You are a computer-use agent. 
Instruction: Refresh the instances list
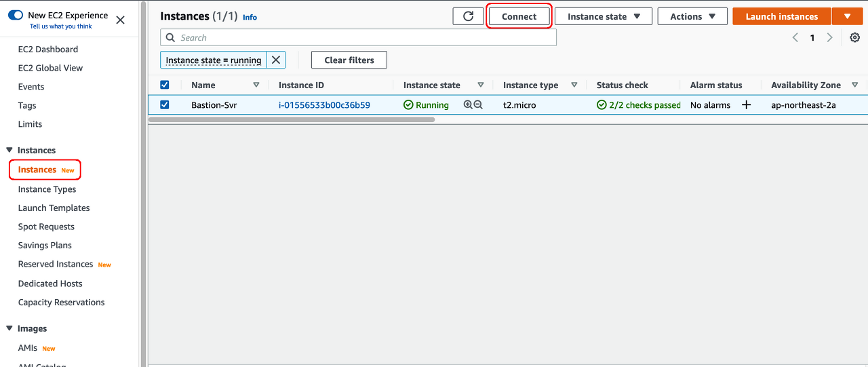pyautogui.click(x=468, y=16)
